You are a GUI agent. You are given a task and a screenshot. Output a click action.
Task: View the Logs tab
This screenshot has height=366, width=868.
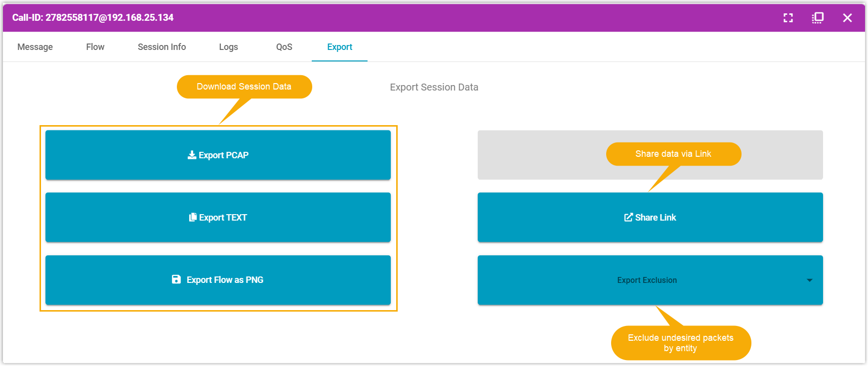[x=228, y=47]
